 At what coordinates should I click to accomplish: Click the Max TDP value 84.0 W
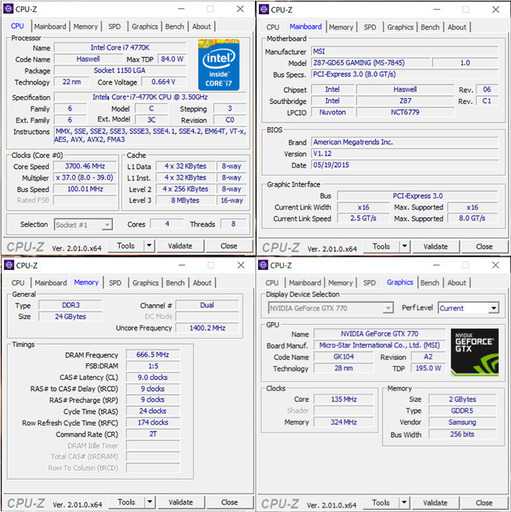(172, 59)
